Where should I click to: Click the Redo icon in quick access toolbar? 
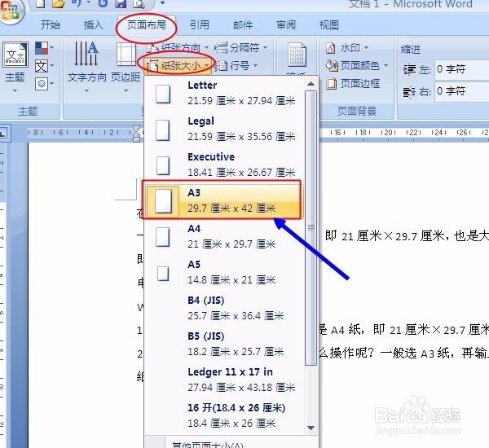[103, 4]
